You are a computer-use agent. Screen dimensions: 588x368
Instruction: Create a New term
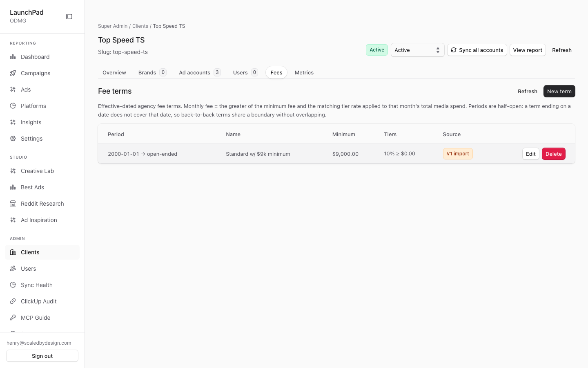click(559, 91)
